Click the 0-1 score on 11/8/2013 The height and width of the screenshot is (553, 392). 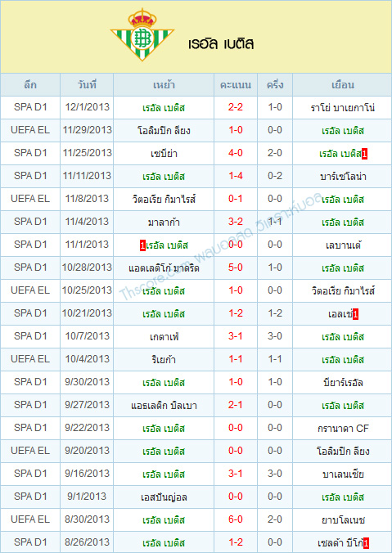pyautogui.click(x=236, y=199)
